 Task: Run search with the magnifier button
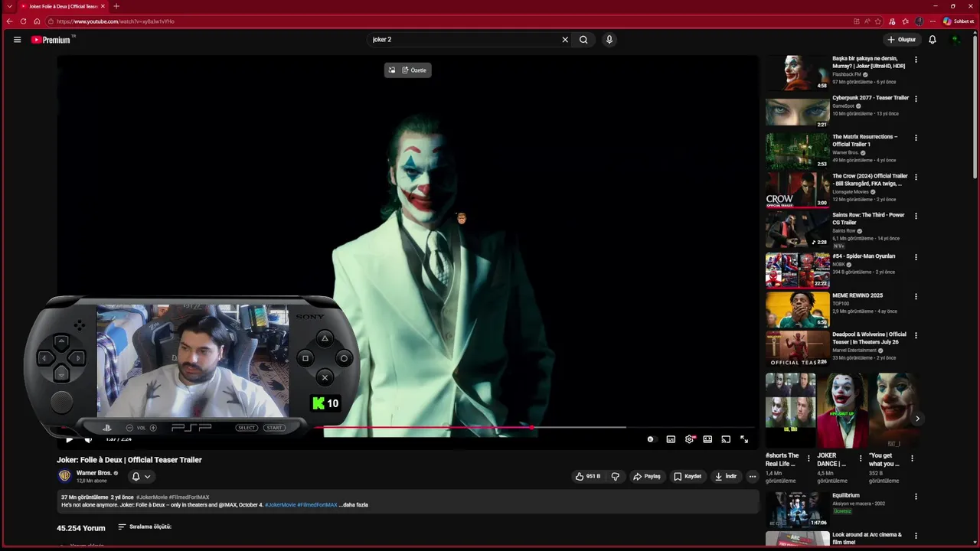pyautogui.click(x=583, y=40)
